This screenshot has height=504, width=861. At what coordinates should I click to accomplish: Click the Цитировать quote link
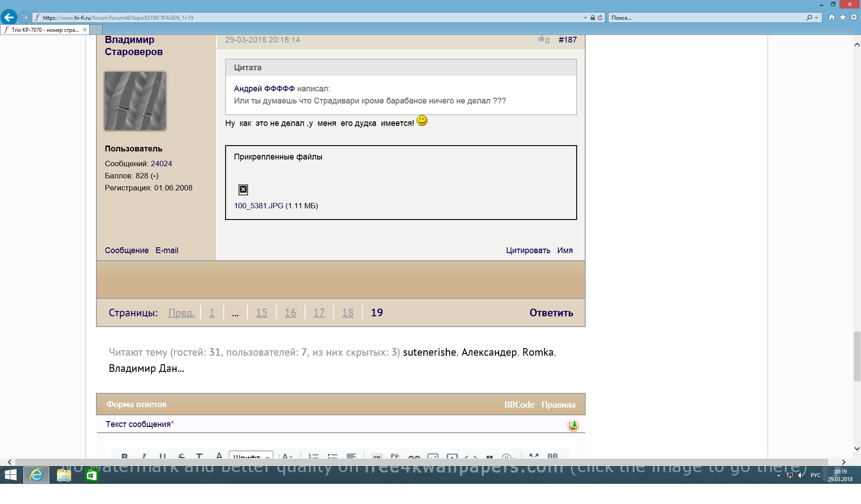(528, 250)
